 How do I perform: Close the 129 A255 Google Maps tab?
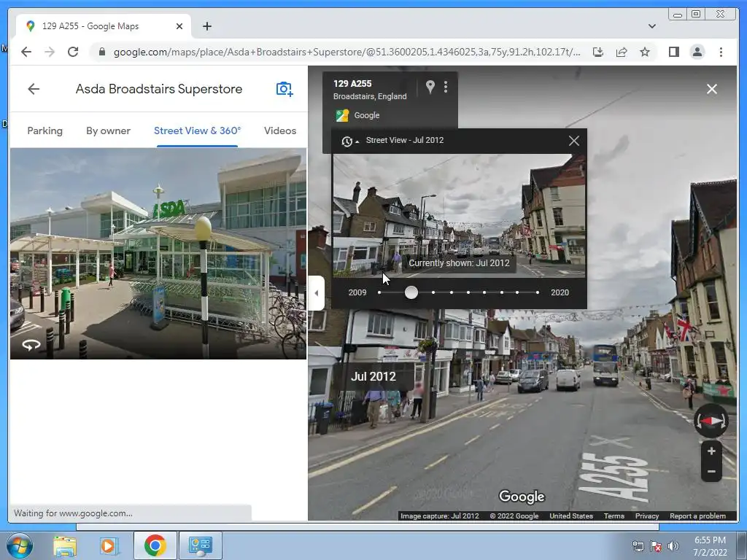pyautogui.click(x=179, y=26)
